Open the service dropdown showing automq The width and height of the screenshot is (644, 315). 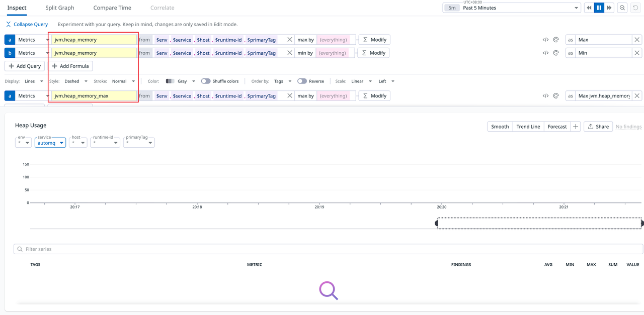50,142
